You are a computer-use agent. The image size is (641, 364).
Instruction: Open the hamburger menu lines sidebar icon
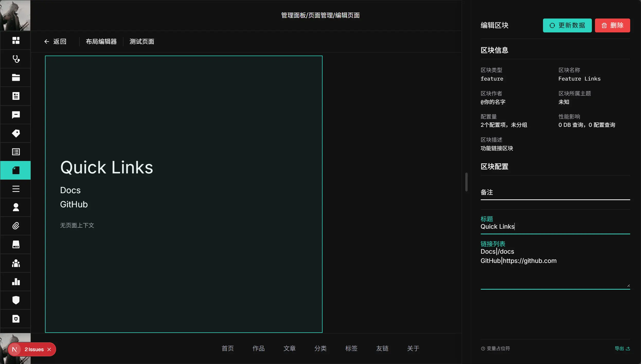coord(16,189)
